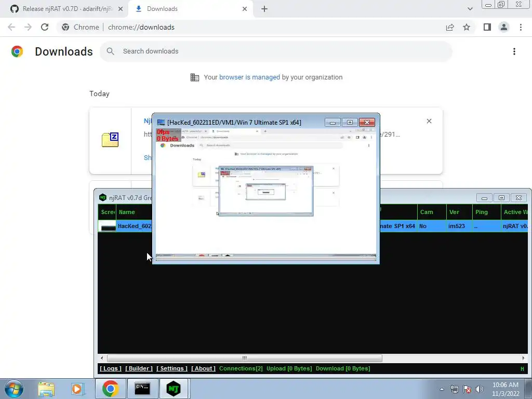Image resolution: width=532 pixels, height=399 pixels.
Task: Switch to the command prompt taskbar item
Action: pyautogui.click(x=142, y=389)
